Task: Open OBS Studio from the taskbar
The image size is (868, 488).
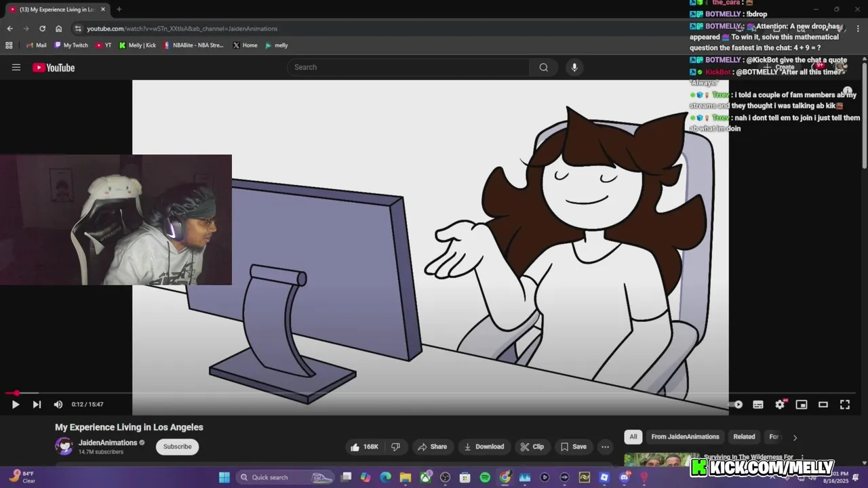Action: coord(445,477)
